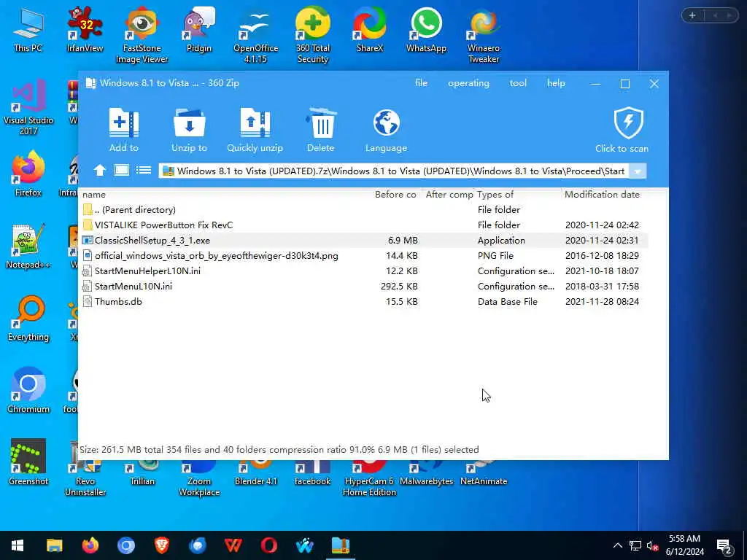Select the Parent directory row
Screen dimensions: 747x560
click(365, 209)
